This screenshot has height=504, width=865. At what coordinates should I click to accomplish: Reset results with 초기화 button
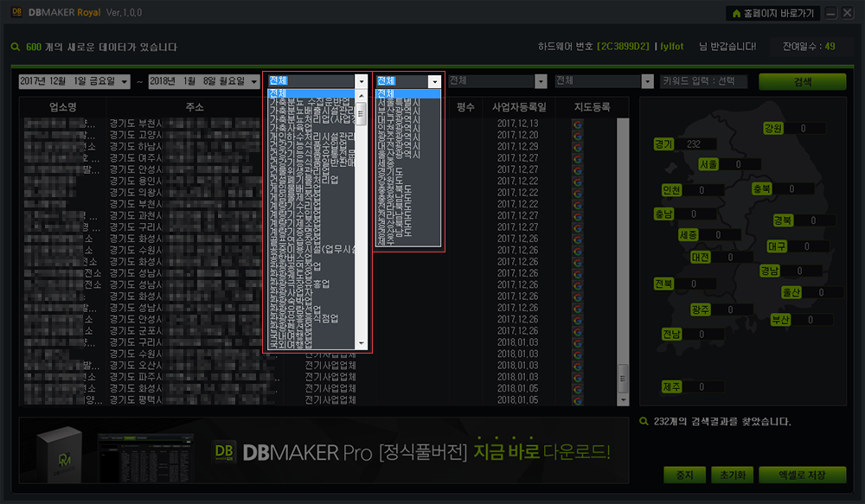(733, 475)
